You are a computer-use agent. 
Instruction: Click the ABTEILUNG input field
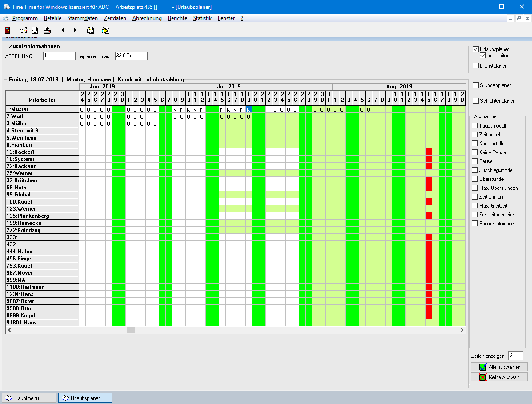(x=59, y=56)
